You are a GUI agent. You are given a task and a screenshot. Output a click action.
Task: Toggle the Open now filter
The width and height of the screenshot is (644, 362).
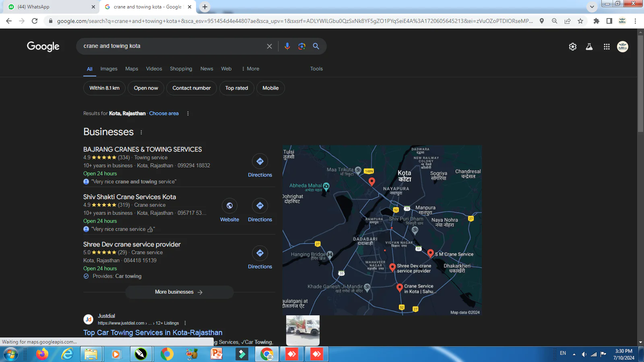(x=146, y=88)
